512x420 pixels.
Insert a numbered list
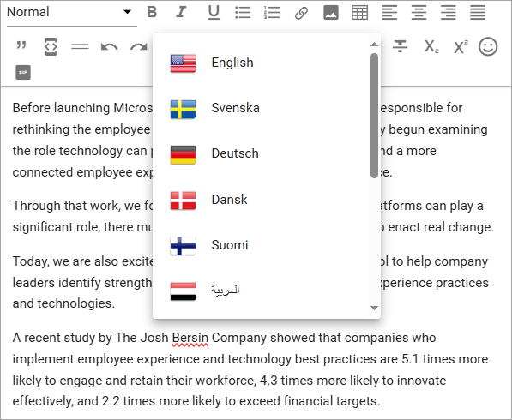point(272,12)
